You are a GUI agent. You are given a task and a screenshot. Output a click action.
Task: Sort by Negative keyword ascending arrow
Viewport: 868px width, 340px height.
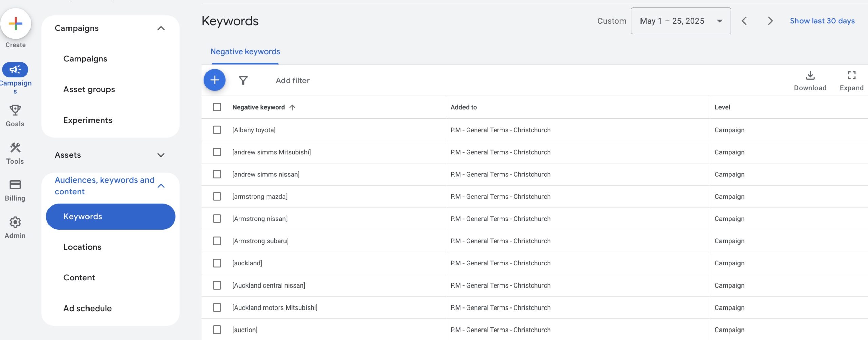pyautogui.click(x=292, y=107)
